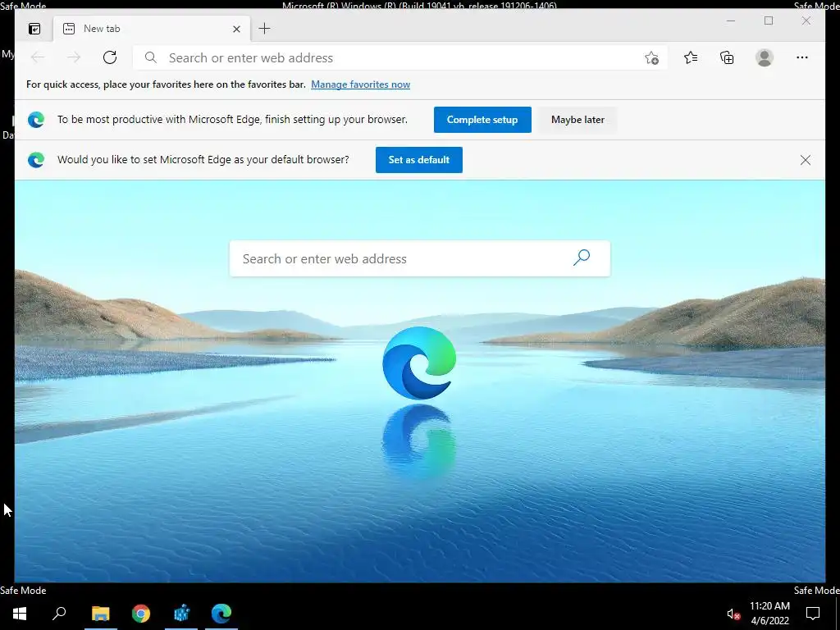Viewport: 840px width, 630px height.
Task: Open Settings and more menu
Action: 802,57
